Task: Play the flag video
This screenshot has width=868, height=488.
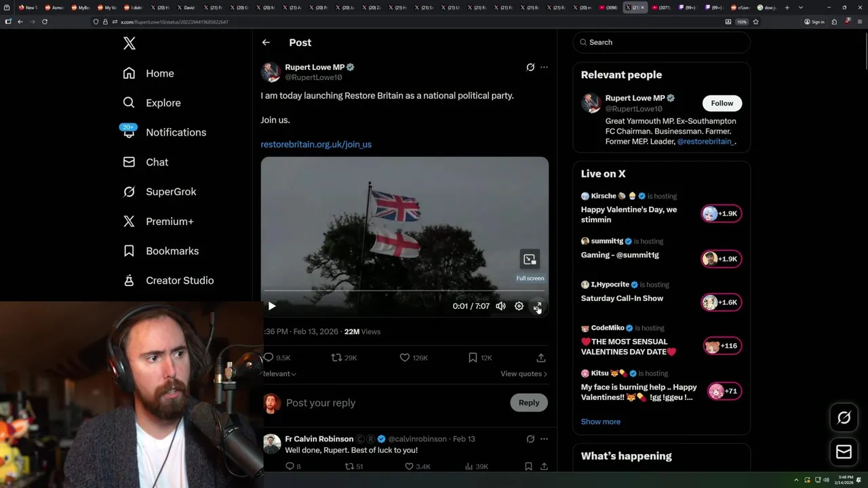Action: (x=272, y=306)
